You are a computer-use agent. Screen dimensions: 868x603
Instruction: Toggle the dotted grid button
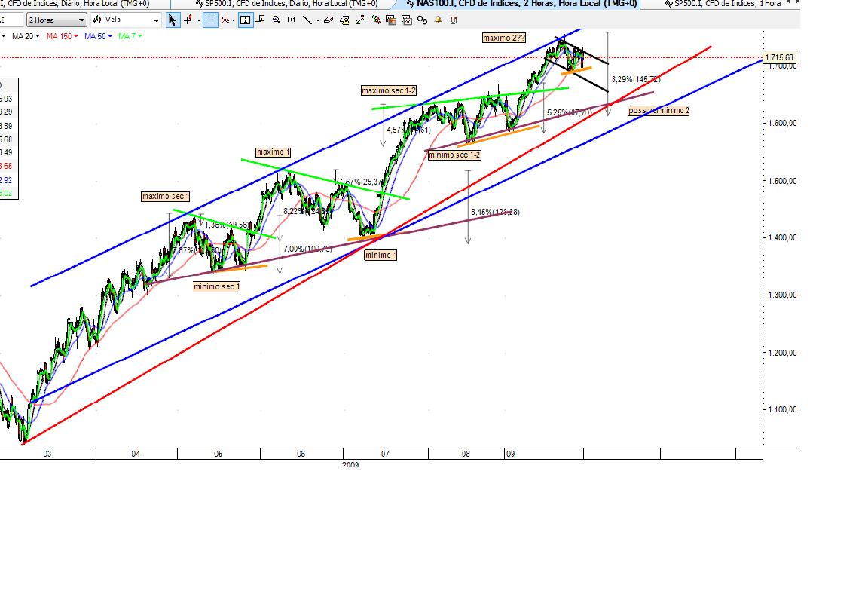click(209, 20)
